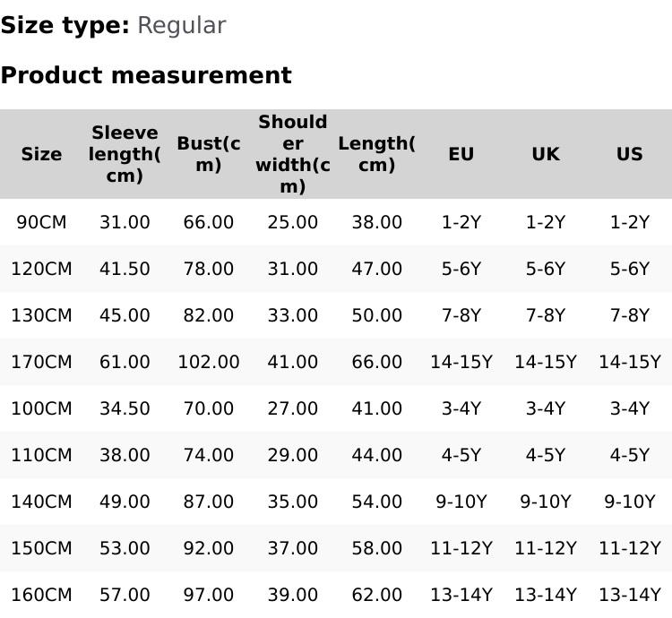The image size is (672, 618).
Task: Select the 62.00 length measurement cell
Action: [376, 595]
